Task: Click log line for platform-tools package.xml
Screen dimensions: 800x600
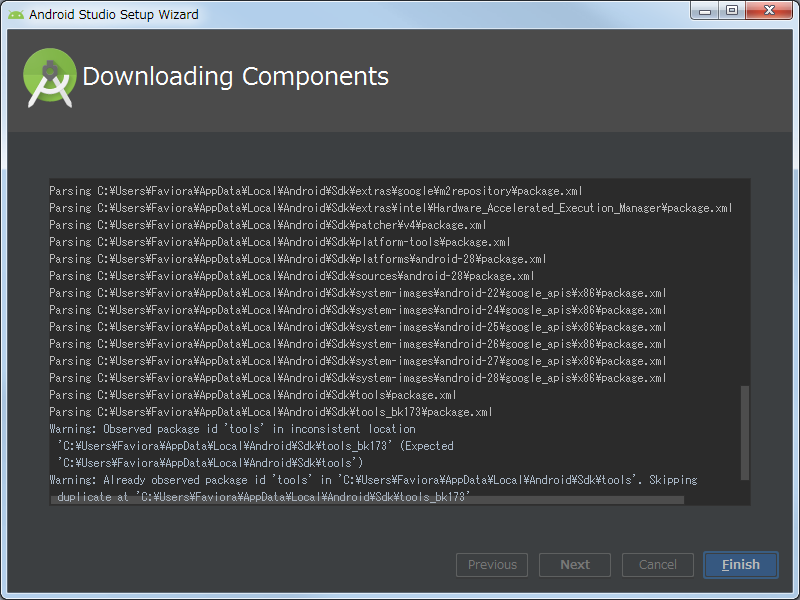Action: pos(280,242)
